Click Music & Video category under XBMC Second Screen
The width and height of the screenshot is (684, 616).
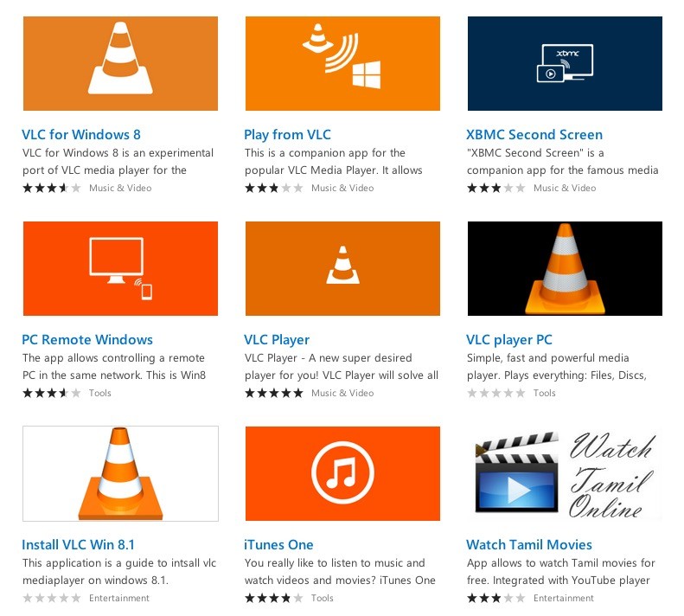click(565, 188)
